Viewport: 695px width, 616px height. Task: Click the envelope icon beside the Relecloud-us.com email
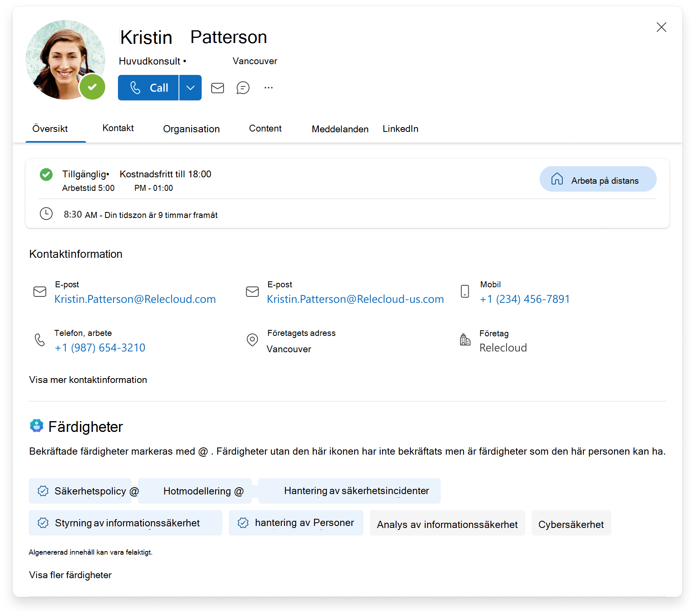[252, 292]
